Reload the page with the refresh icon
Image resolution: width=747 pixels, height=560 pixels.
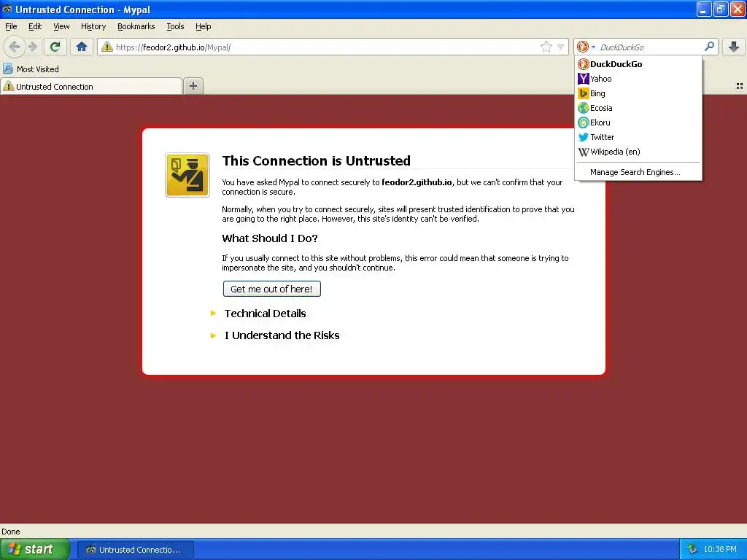pyautogui.click(x=55, y=47)
